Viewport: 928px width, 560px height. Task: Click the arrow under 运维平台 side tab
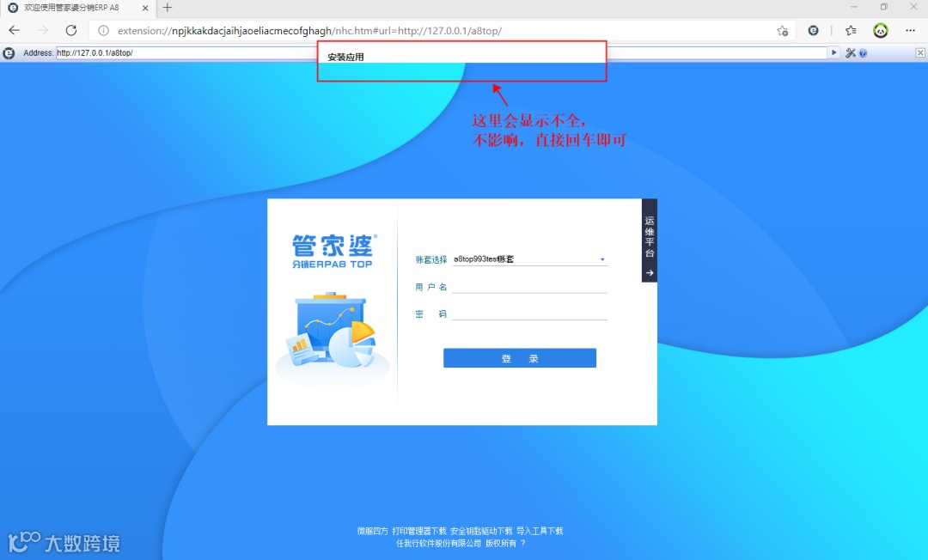click(x=650, y=272)
